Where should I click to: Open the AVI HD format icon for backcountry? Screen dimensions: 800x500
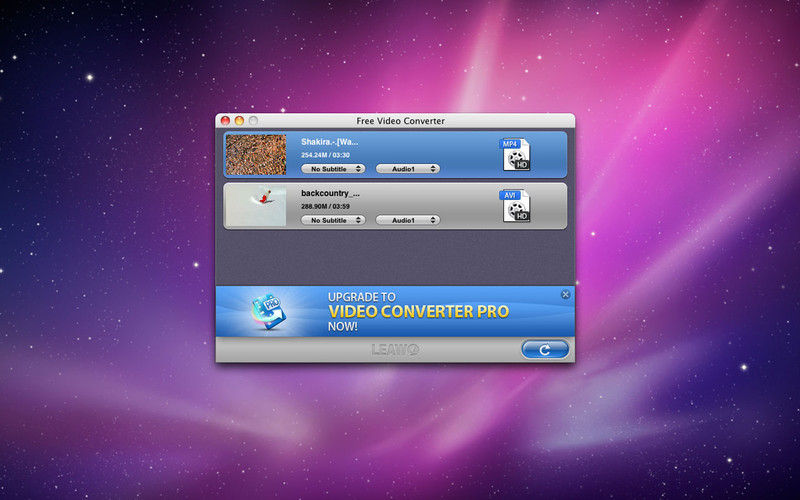coord(515,206)
